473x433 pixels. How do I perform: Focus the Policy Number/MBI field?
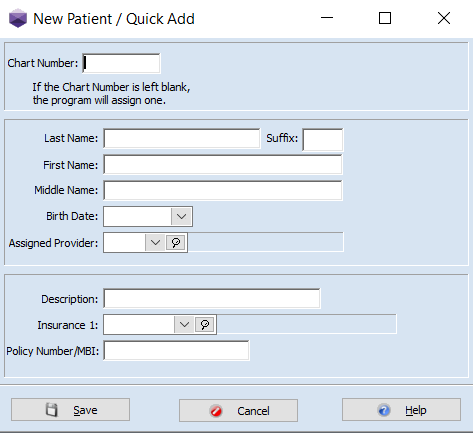176,350
